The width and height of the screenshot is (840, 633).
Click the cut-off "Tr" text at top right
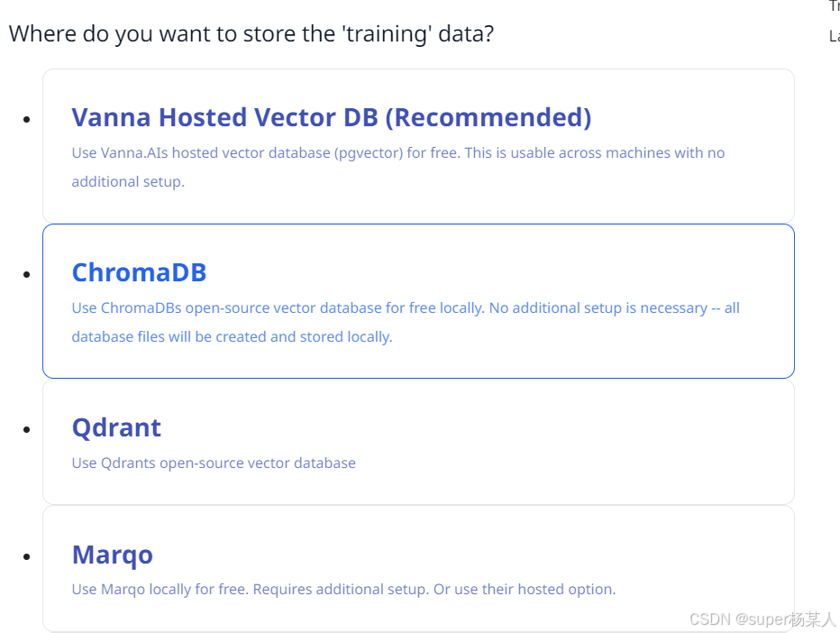(834, 6)
